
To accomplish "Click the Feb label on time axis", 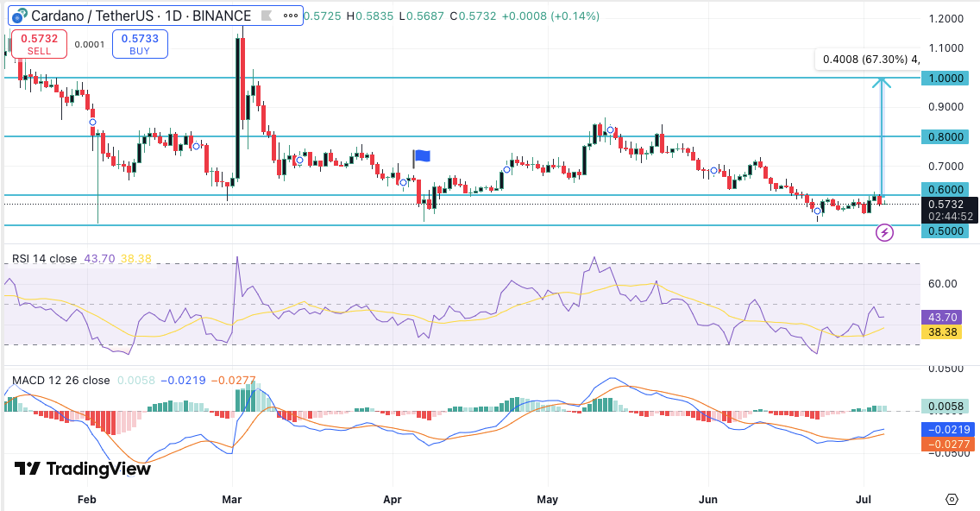I will (87, 499).
